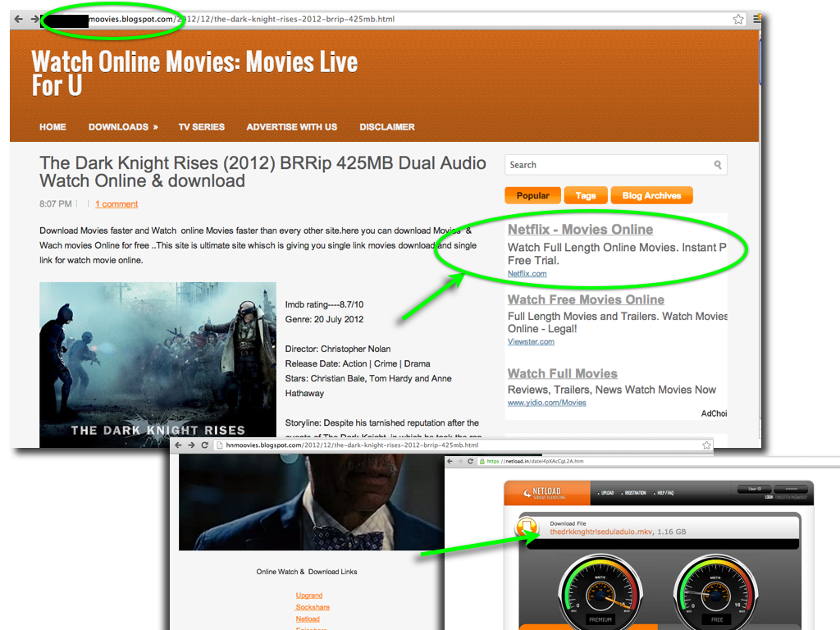Open the Netload download link on the blog
The height and width of the screenshot is (630, 840).
pos(308,619)
